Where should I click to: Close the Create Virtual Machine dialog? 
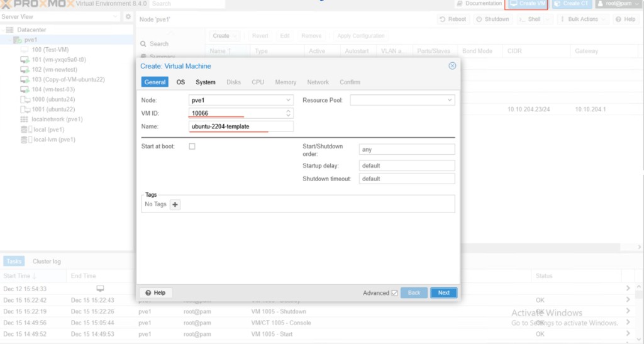pyautogui.click(x=452, y=65)
